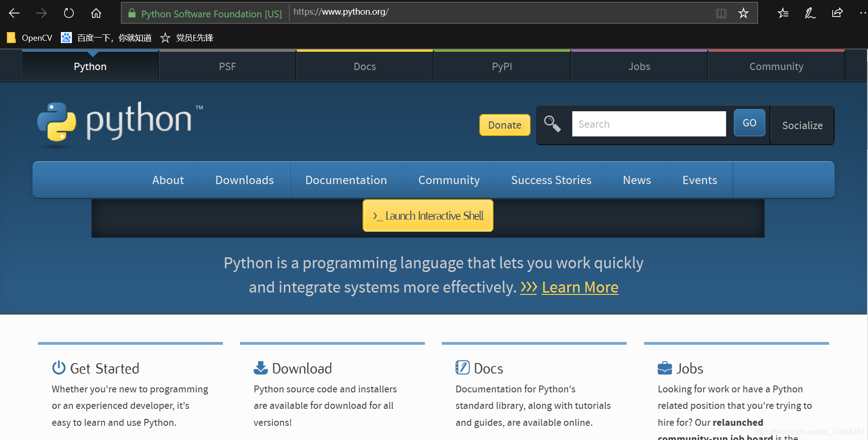Click the add notes pen icon
The height and width of the screenshot is (440, 868).
coord(810,13)
